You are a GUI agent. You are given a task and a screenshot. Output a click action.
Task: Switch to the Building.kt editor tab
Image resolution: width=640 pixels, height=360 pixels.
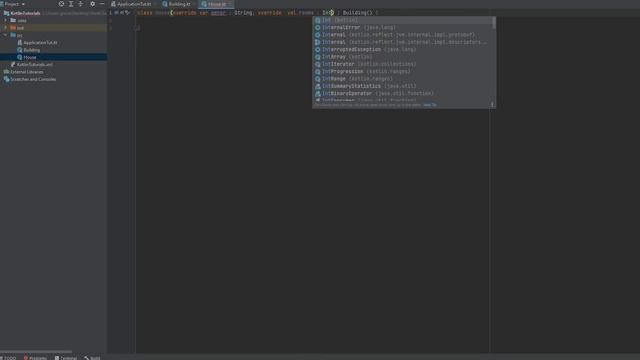point(177,4)
